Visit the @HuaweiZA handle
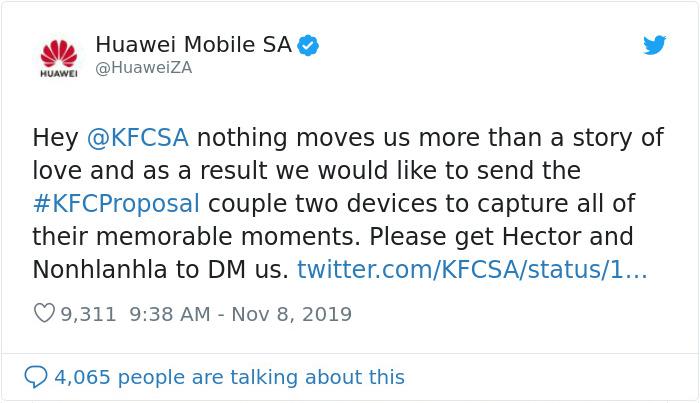Viewport: 700px width, 403px height. tap(143, 68)
